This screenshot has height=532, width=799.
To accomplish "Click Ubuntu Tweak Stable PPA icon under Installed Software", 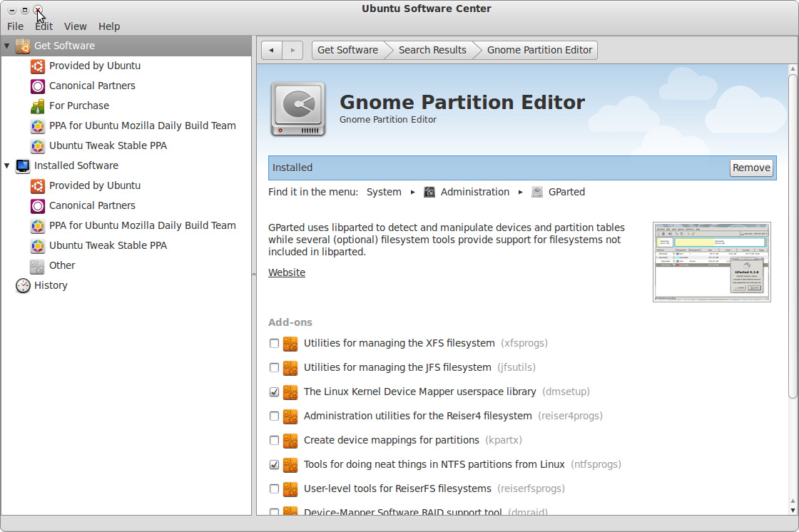I will coord(38,245).
